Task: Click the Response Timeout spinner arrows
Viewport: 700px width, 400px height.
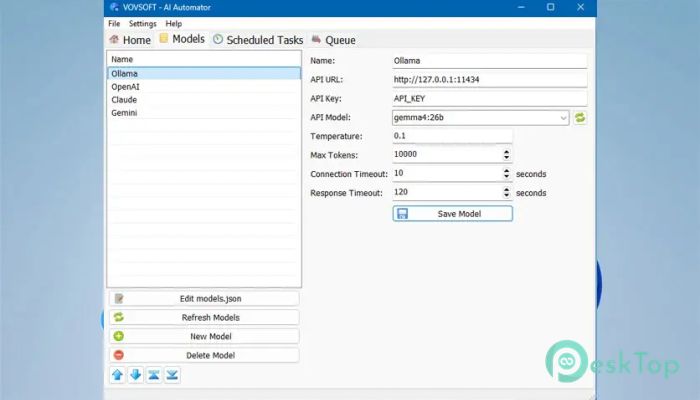Action: pyautogui.click(x=506, y=192)
